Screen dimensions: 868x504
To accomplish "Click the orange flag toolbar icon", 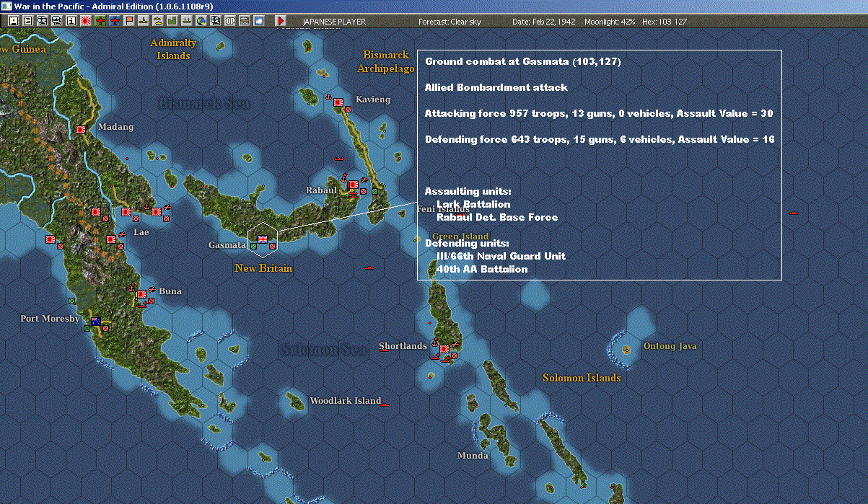I will click(129, 21).
